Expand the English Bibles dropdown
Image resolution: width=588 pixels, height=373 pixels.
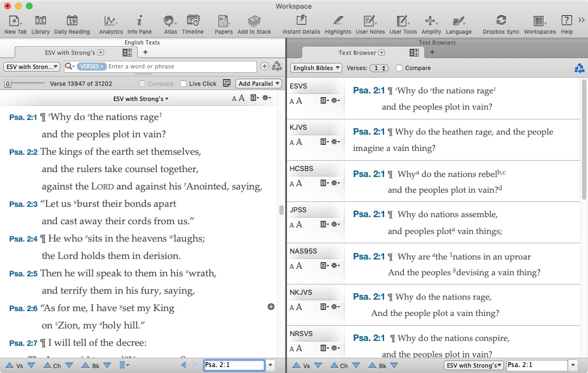(316, 68)
